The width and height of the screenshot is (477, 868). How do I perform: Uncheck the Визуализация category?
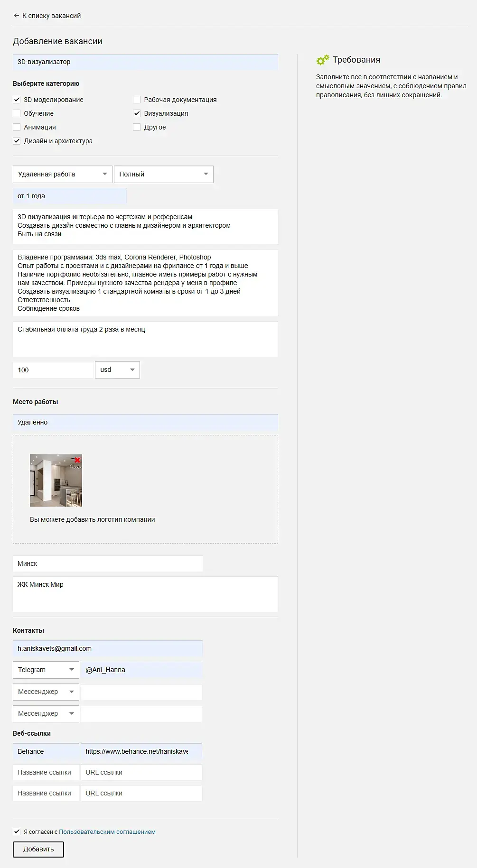(x=137, y=113)
